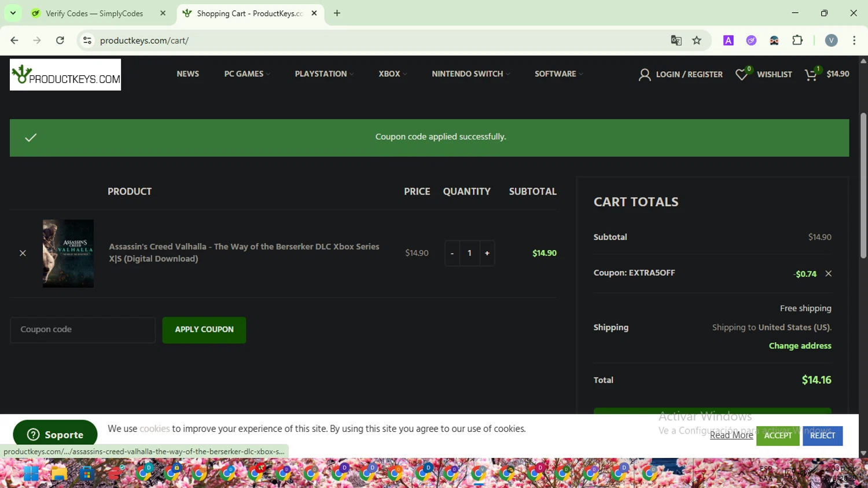This screenshot has width=868, height=488.
Task: Open the shopping cart icon showing $14.90
Action: (x=811, y=74)
